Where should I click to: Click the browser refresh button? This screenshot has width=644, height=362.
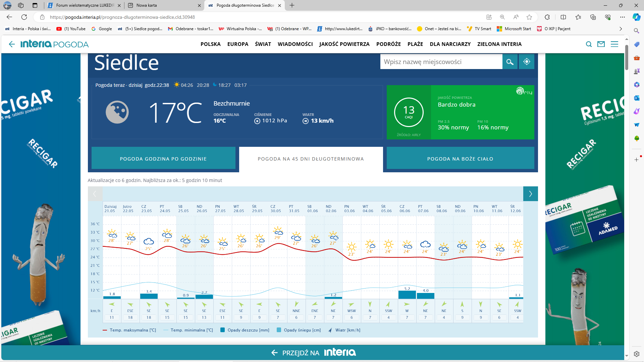pyautogui.click(x=24, y=17)
